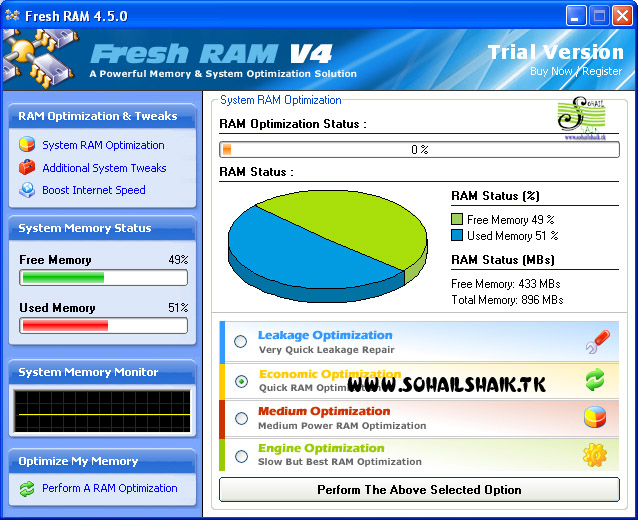The image size is (638, 520).
Task: Select the Leakage Optimization radio button
Action: coord(240,341)
